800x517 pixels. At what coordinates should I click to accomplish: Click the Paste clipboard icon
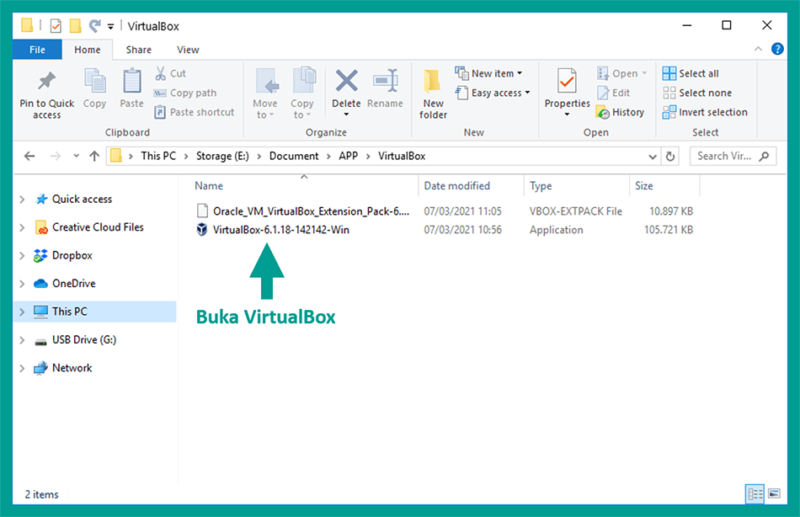[132, 81]
